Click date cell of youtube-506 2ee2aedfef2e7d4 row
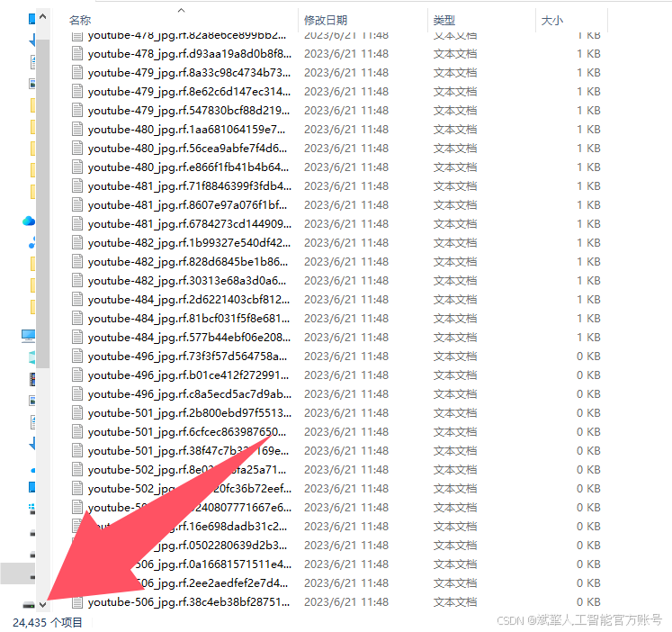 (346, 583)
